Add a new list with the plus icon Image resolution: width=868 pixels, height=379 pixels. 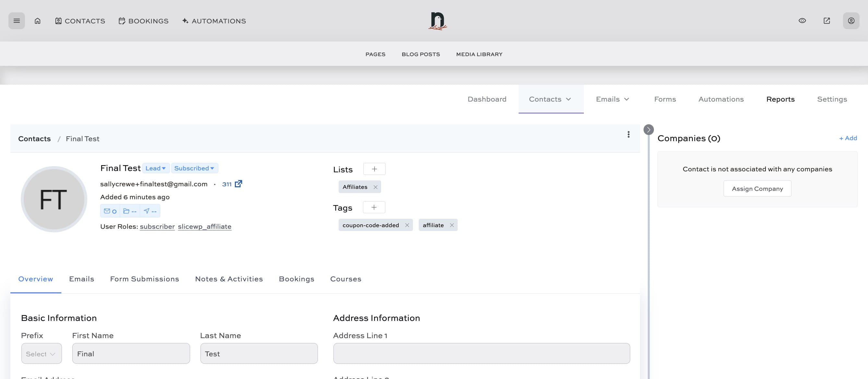[374, 169]
